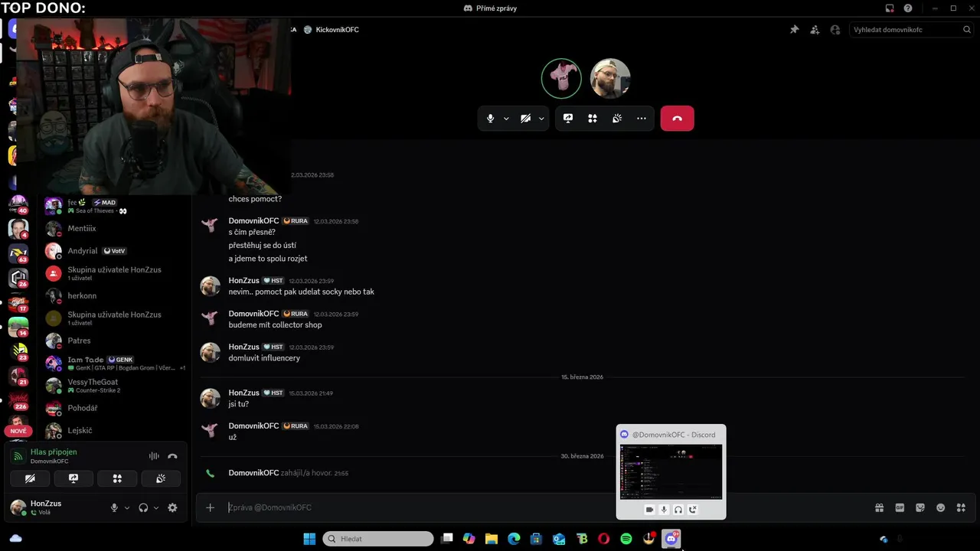Screen dimensions: 980x551
Task: Open the Discord inbox icon in title bar
Action: (890, 8)
